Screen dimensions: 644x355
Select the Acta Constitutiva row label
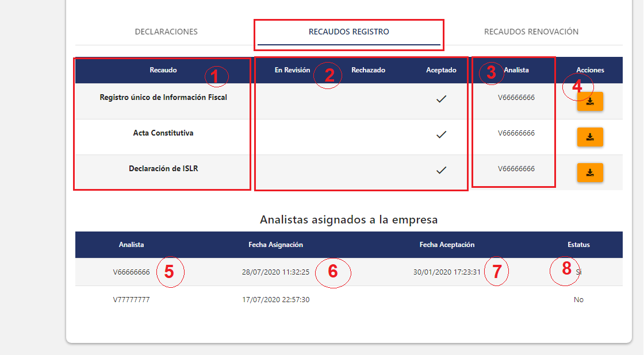pyautogui.click(x=163, y=133)
